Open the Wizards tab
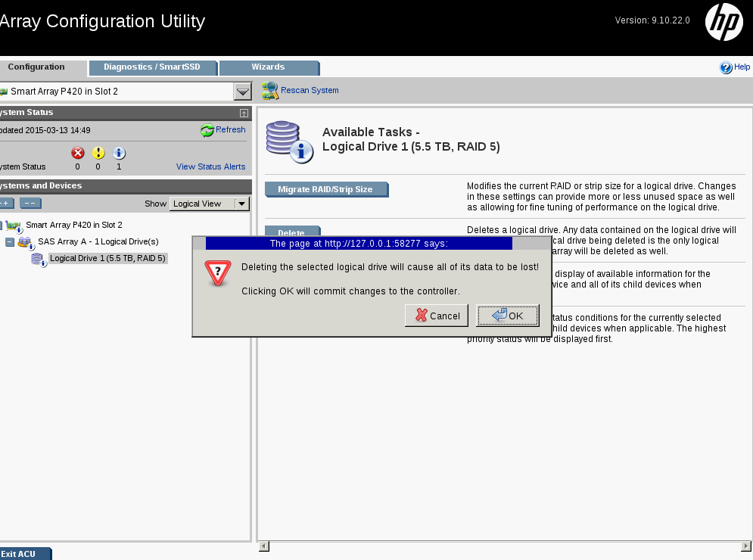This screenshot has height=560, width=753. [x=268, y=67]
